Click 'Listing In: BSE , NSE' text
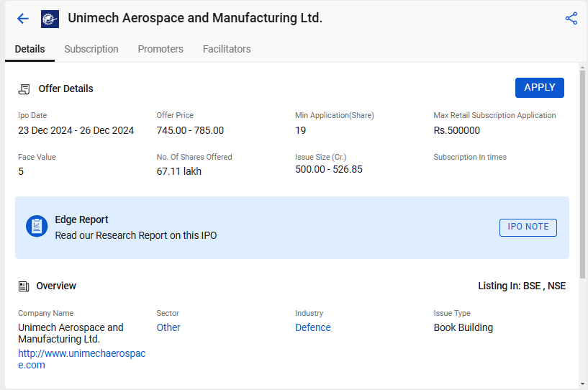588x390 pixels. 522,286
